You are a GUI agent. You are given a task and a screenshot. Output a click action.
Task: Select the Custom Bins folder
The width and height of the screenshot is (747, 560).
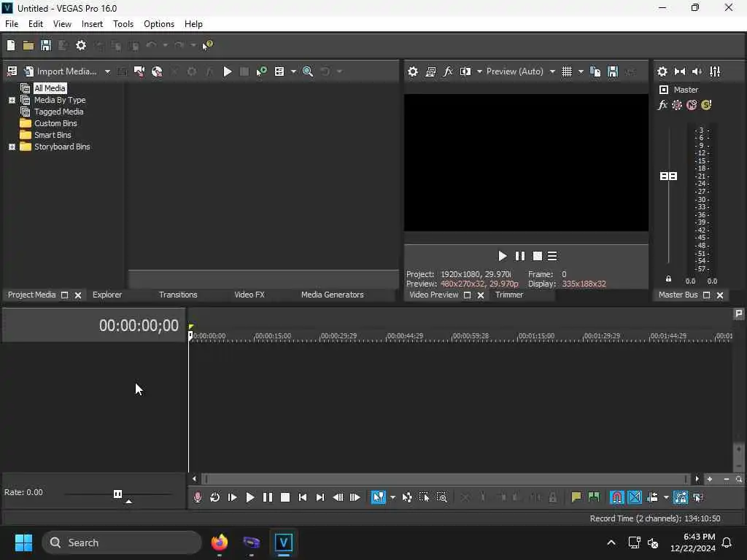[55, 123]
